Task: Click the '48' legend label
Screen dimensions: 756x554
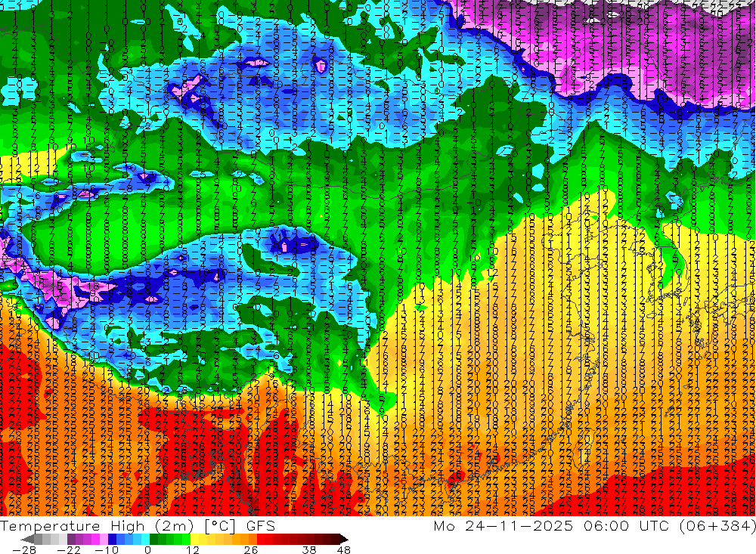Action: point(344,549)
